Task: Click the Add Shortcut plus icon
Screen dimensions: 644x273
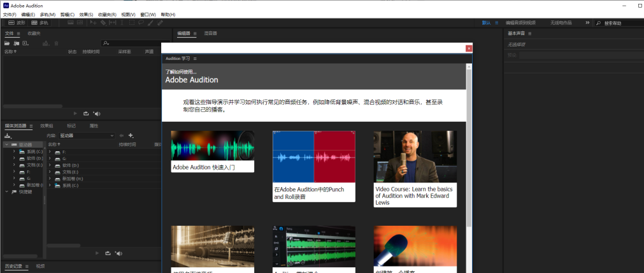Action: pos(131,135)
